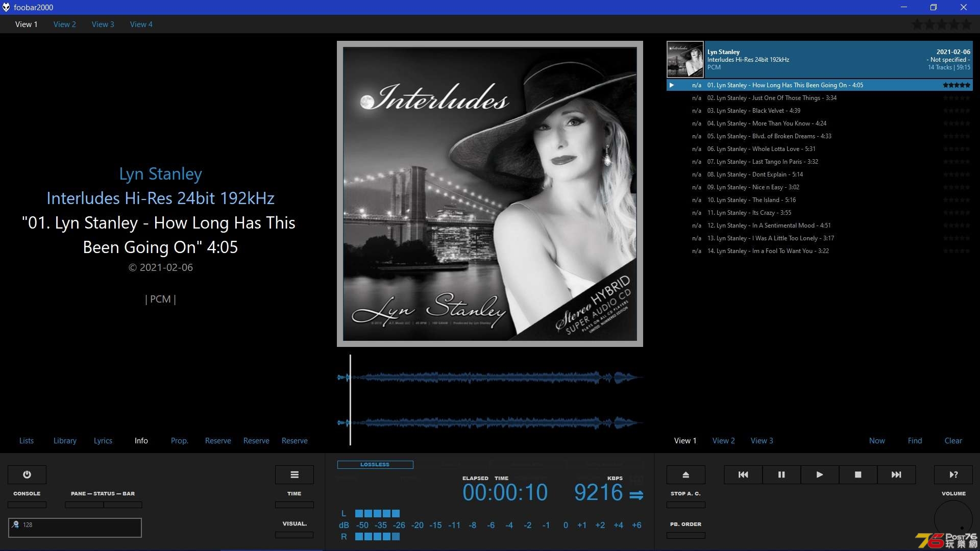This screenshot has height=551, width=980.
Task: Select View 2 below the playlist
Action: click(724, 440)
